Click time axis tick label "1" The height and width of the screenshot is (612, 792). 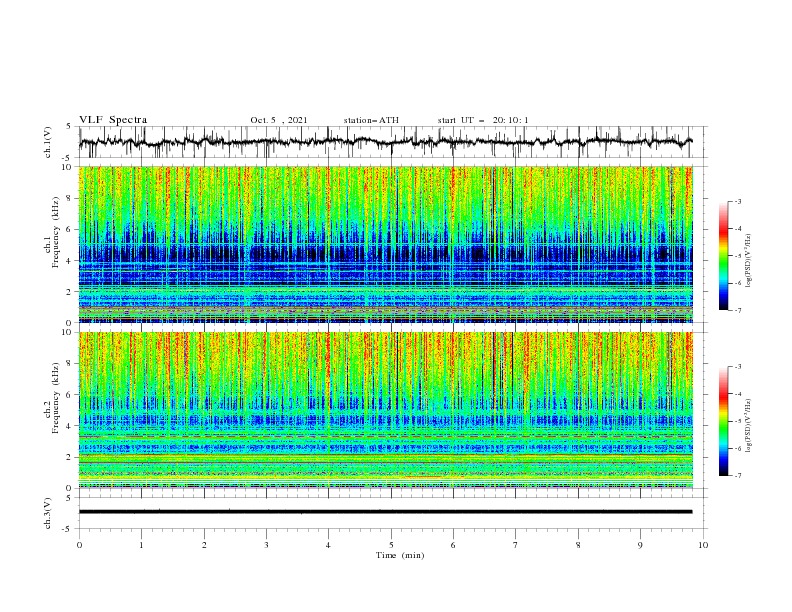pyautogui.click(x=141, y=545)
